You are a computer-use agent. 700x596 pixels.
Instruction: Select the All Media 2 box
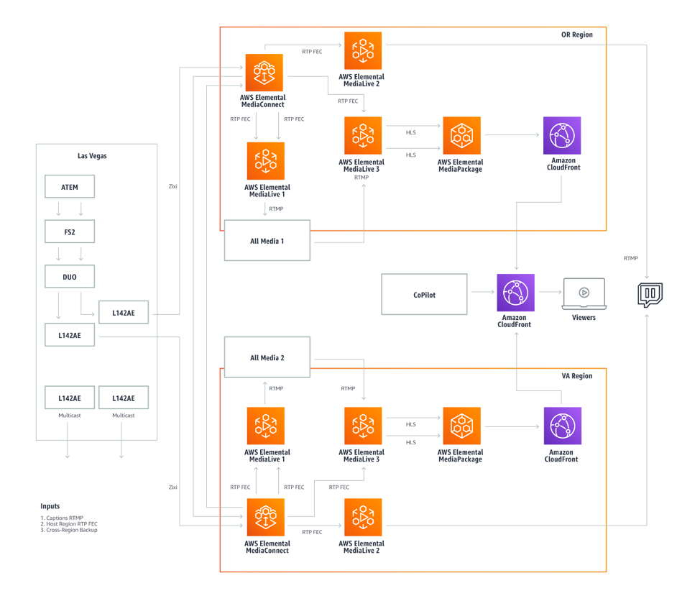(267, 357)
